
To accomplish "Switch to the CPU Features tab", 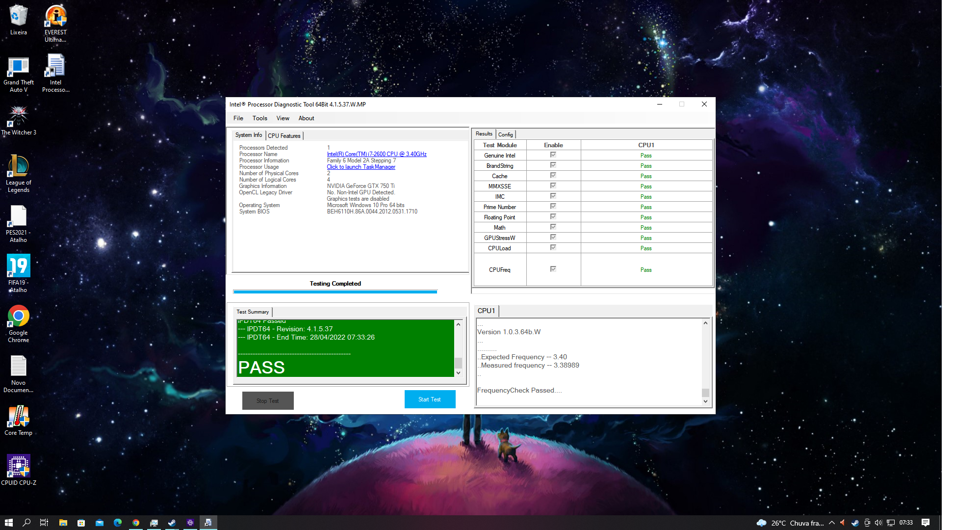I will coord(284,136).
